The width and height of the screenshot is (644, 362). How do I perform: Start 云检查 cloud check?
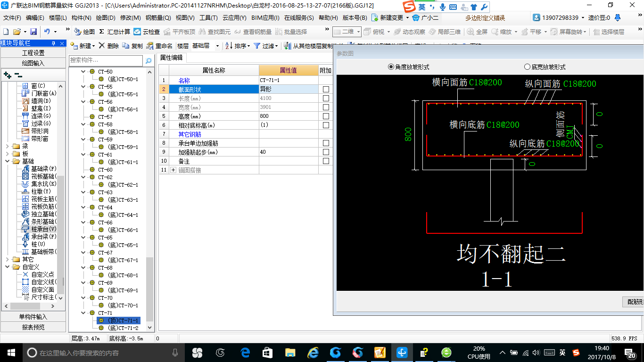tap(147, 32)
